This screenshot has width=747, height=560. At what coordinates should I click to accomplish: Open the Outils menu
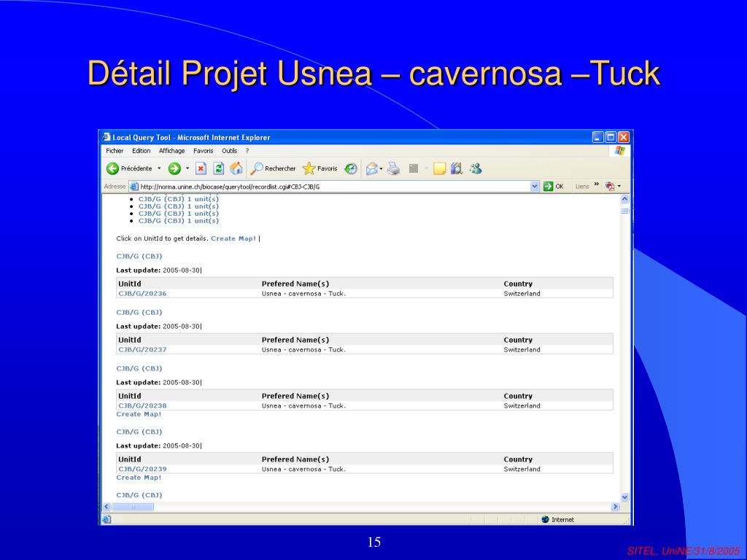point(229,151)
